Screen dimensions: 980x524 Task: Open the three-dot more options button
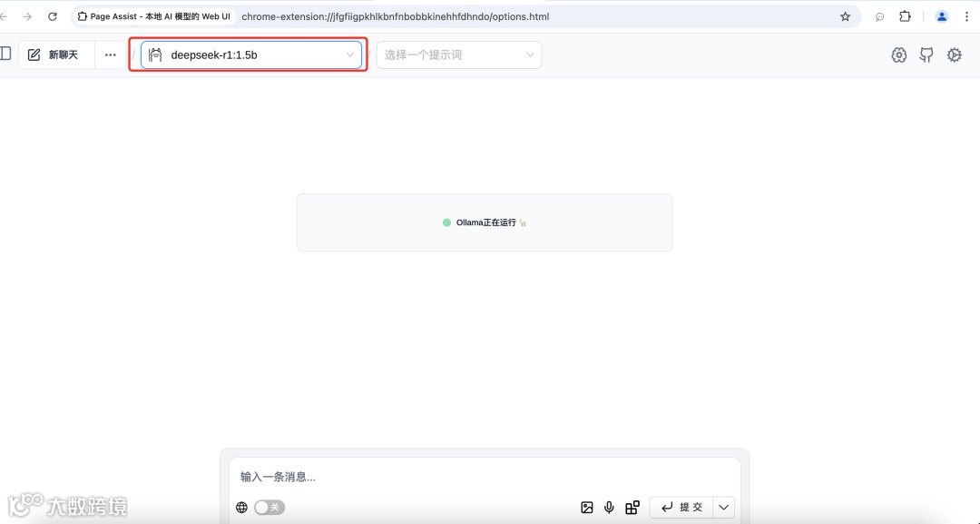click(x=110, y=55)
